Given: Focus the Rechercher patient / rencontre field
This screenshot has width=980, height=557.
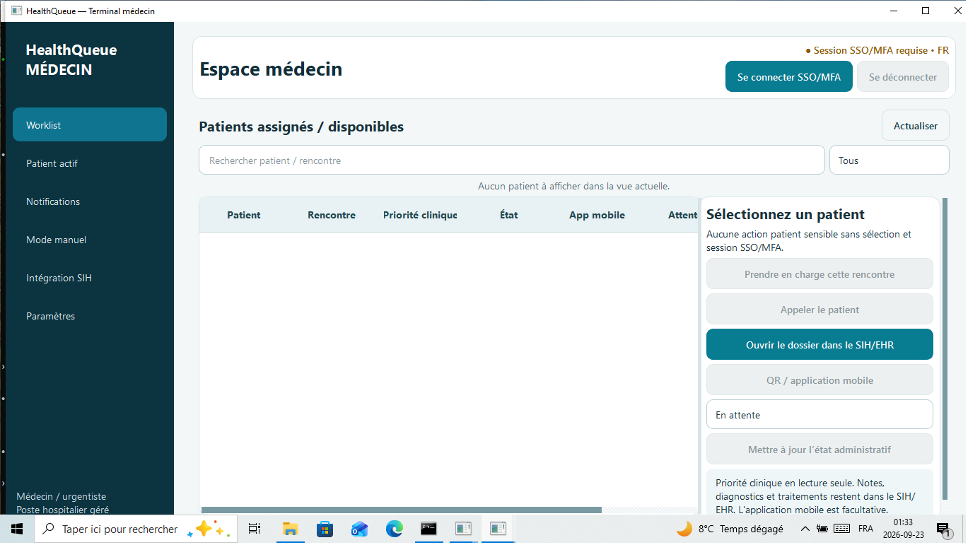Looking at the screenshot, I should tap(512, 160).
